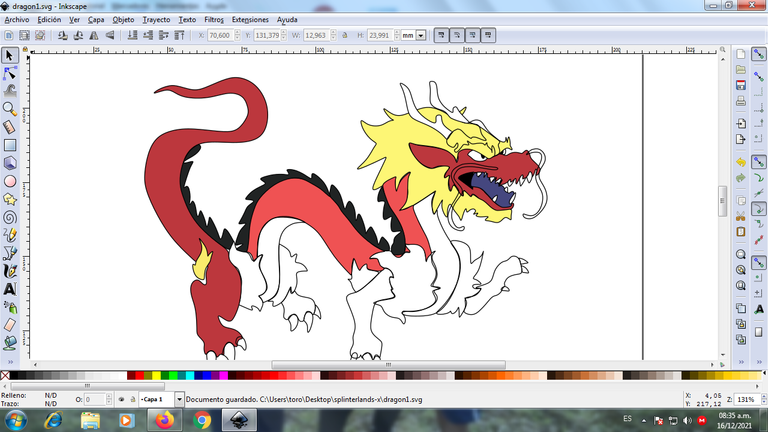Image resolution: width=768 pixels, height=432 pixels.
Task: Expand the commands bar overflow chevron
Action: pyautogui.click(x=741, y=362)
